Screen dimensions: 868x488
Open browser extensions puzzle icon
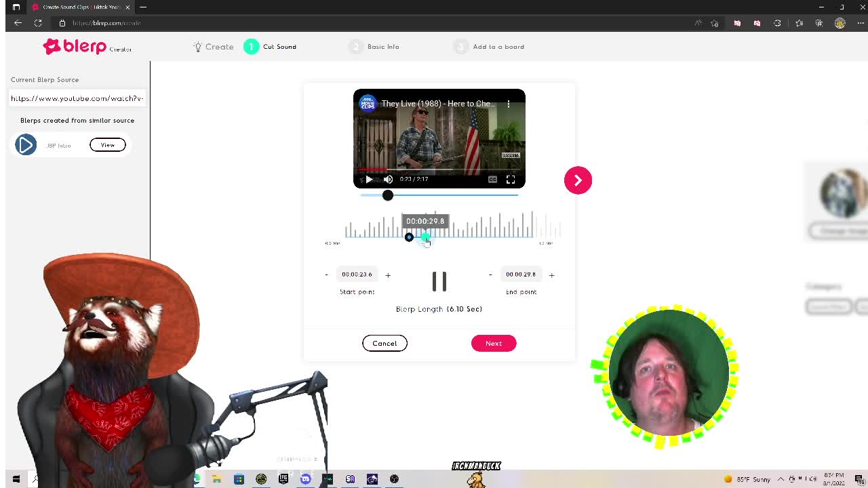777,23
